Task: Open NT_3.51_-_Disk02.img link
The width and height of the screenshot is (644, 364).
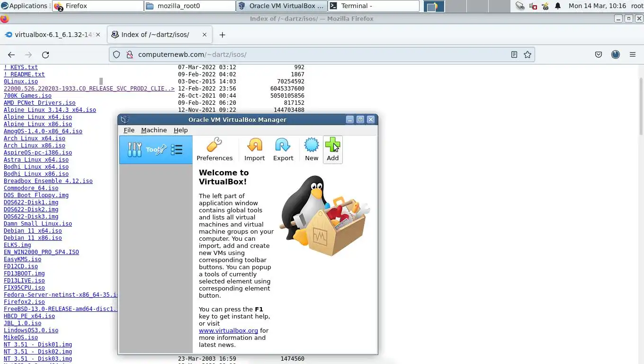Action: [38, 352]
